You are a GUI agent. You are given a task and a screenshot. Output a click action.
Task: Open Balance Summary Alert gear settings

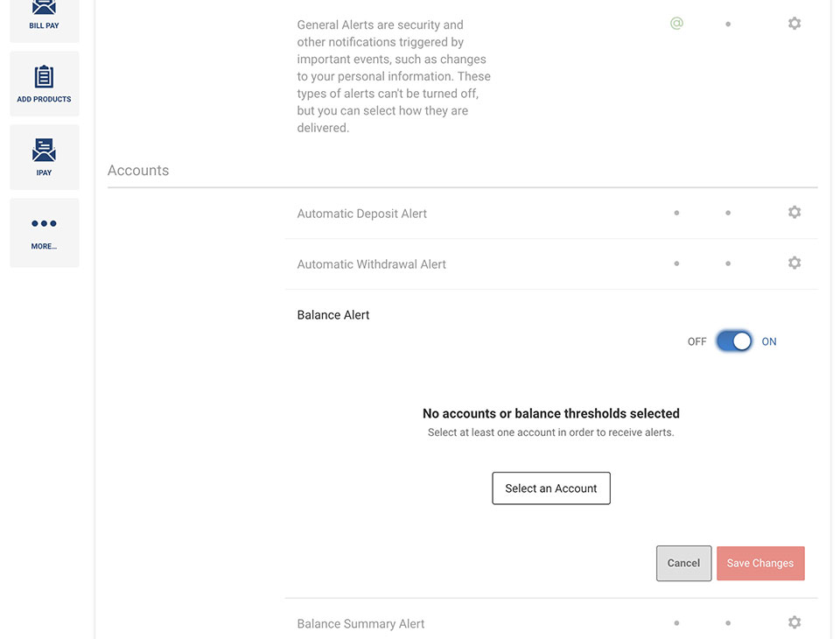point(794,622)
